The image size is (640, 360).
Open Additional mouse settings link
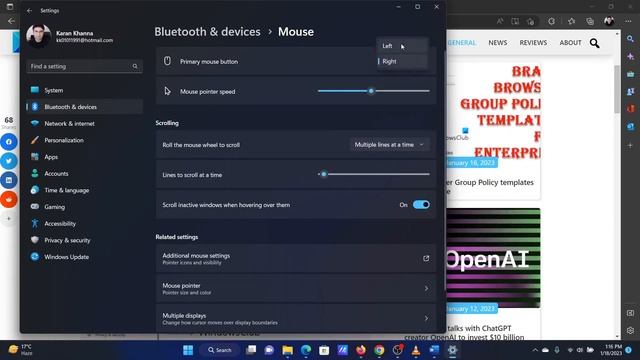pos(296,258)
